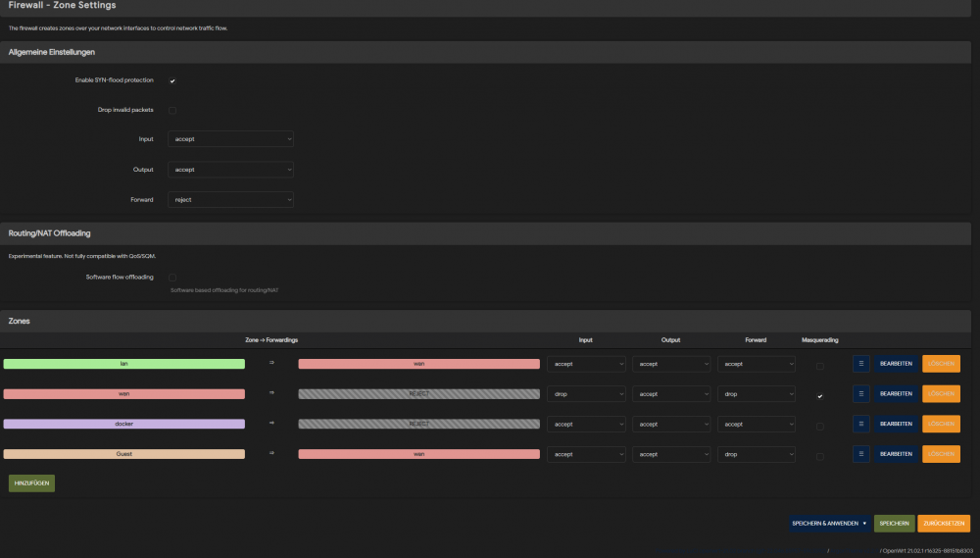Open Input dropdown for the lan zone

(x=586, y=364)
